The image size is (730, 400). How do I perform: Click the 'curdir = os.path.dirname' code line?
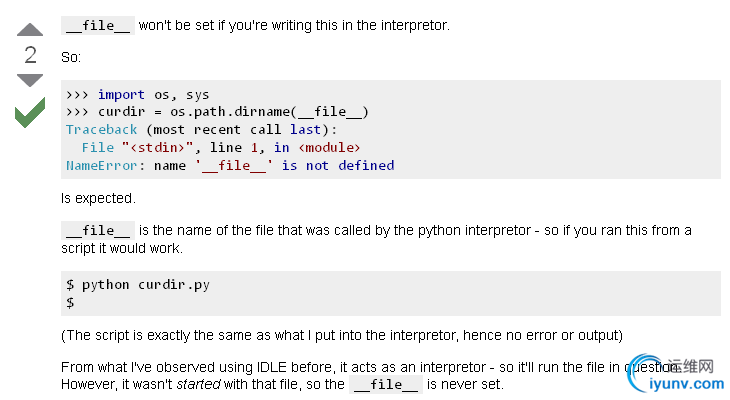[x=217, y=112]
